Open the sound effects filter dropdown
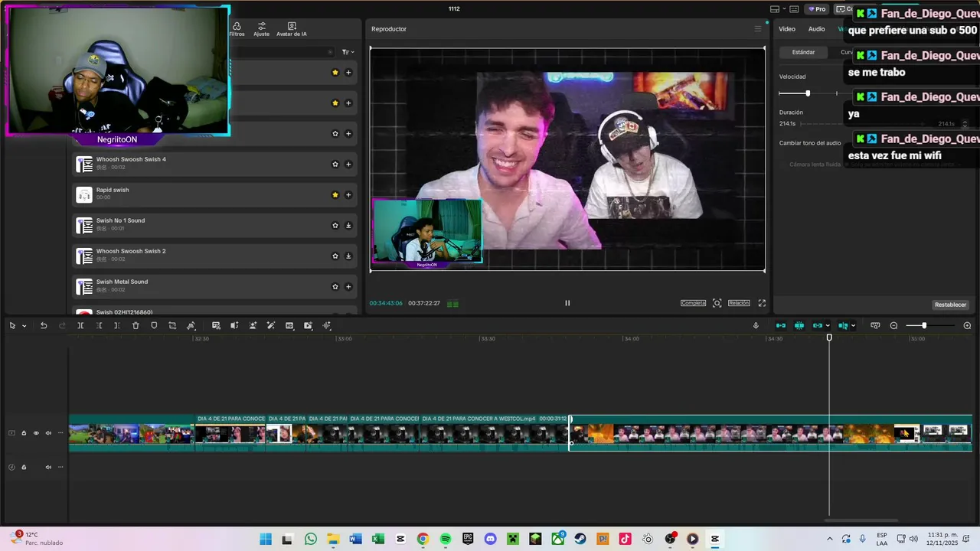 (x=348, y=52)
